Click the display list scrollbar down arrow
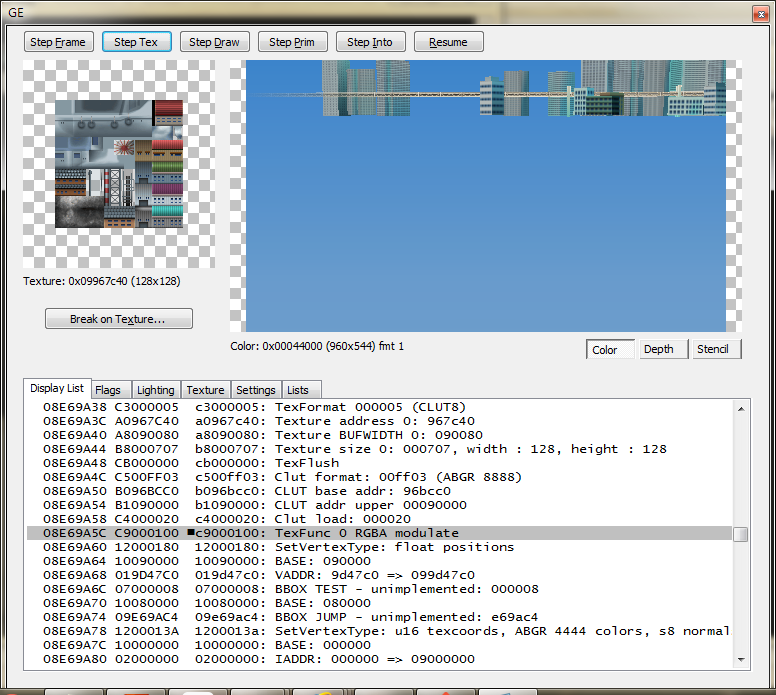 point(741,659)
